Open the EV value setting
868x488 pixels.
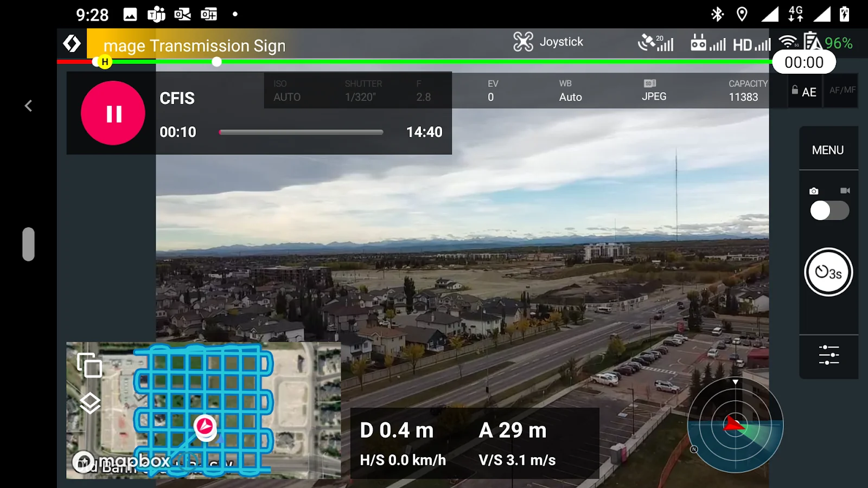[x=492, y=91]
